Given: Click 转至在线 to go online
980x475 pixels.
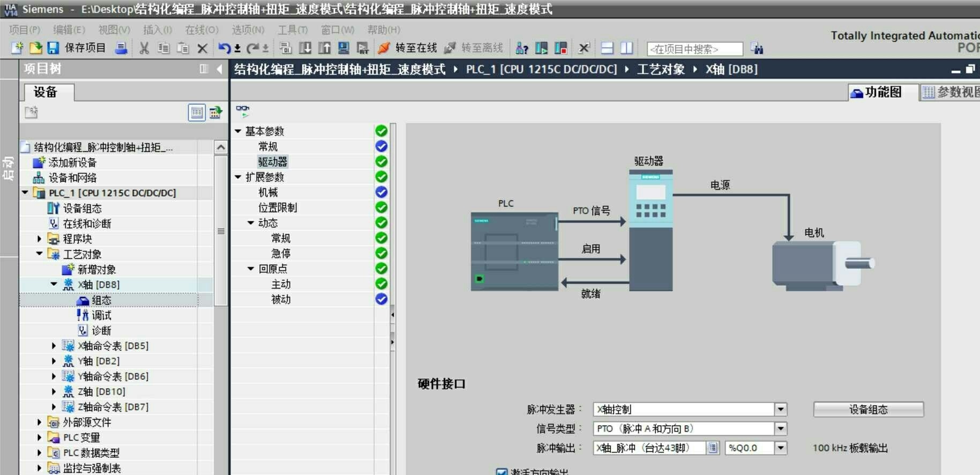Looking at the screenshot, I should coord(408,48).
